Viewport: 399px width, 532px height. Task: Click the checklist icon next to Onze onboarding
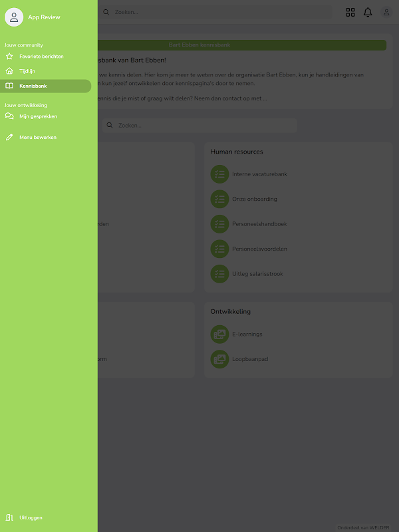[x=220, y=199]
